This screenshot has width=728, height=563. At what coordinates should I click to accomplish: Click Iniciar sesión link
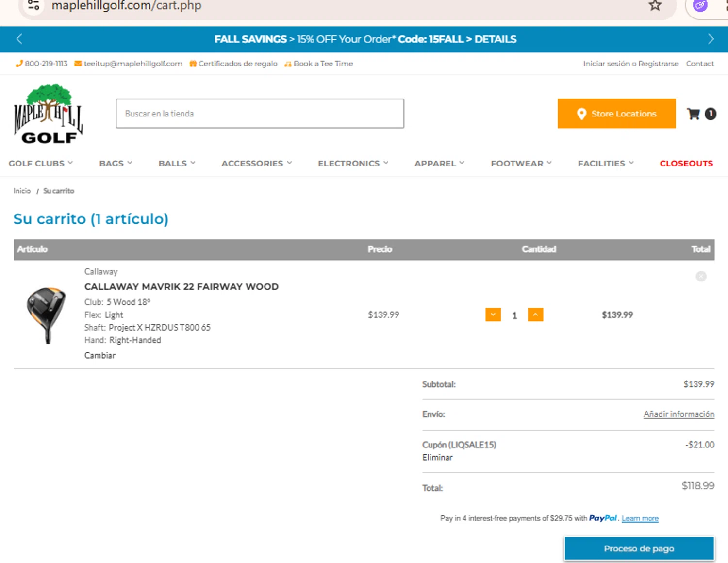606,64
